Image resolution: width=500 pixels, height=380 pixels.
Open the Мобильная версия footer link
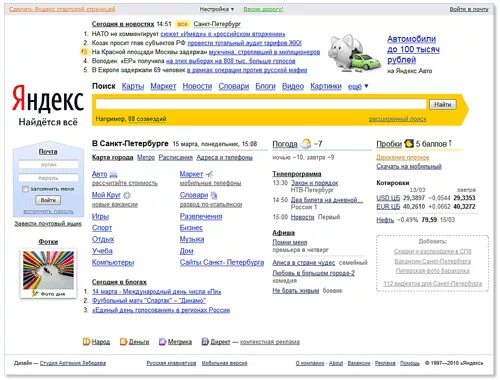pyautogui.click(x=224, y=363)
